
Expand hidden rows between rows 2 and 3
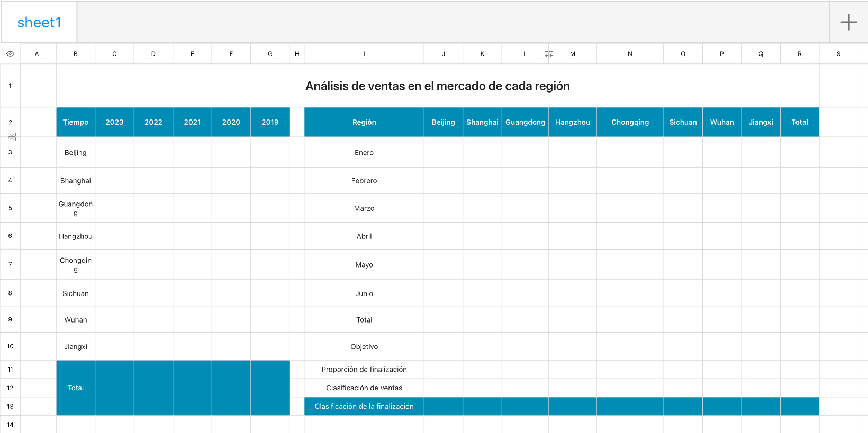tap(12, 137)
